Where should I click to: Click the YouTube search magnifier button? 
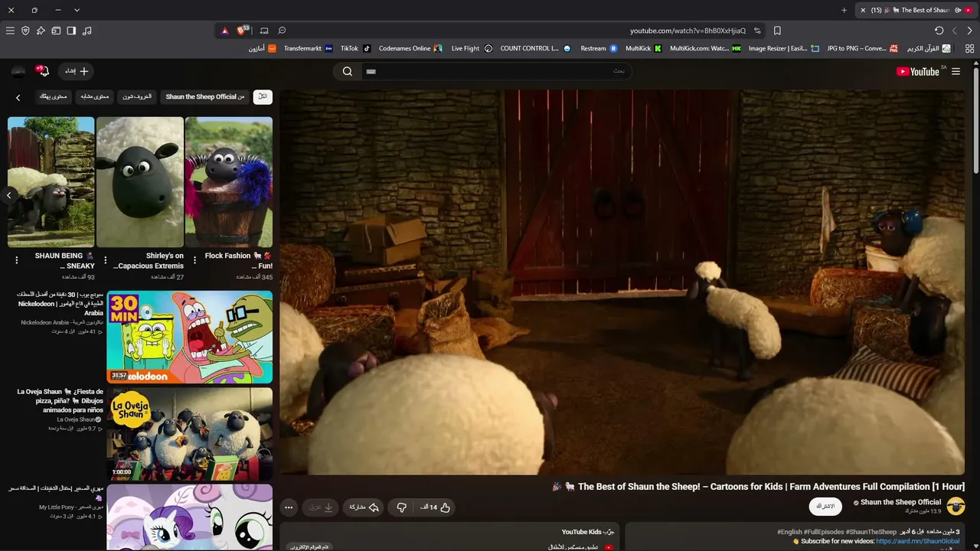tap(348, 71)
